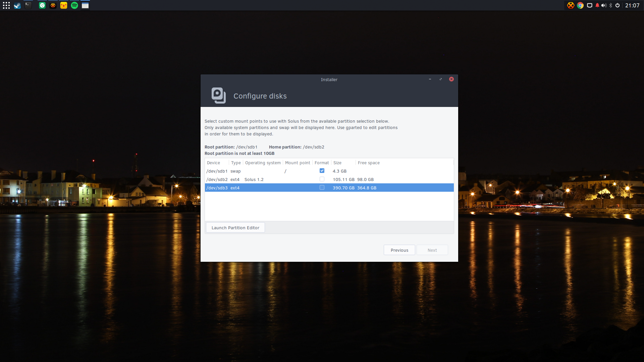Click 'Solus 1.2' operating system cell
644x362 pixels.
254,179
